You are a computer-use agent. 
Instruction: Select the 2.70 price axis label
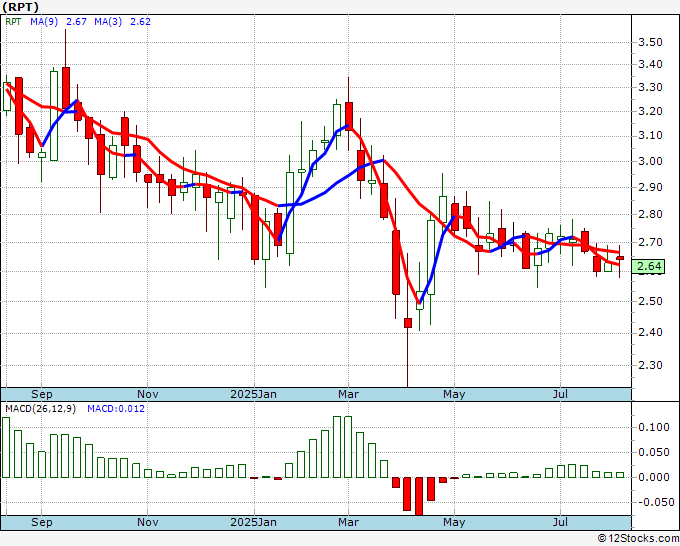pos(651,242)
